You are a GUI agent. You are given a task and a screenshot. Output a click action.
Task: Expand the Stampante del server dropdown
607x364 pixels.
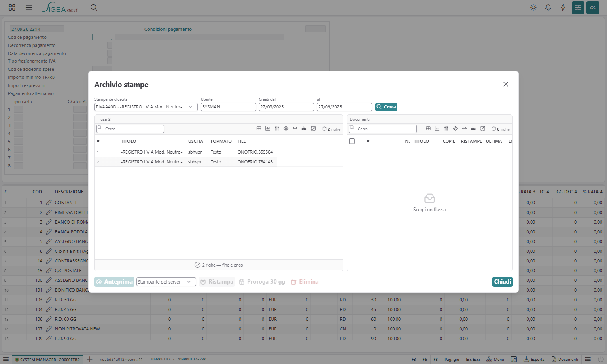pos(166,282)
